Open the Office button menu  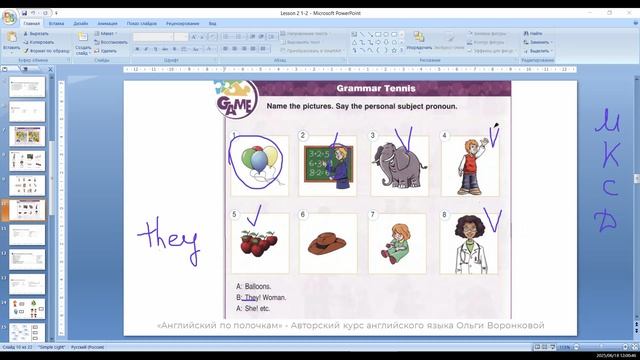(9, 17)
